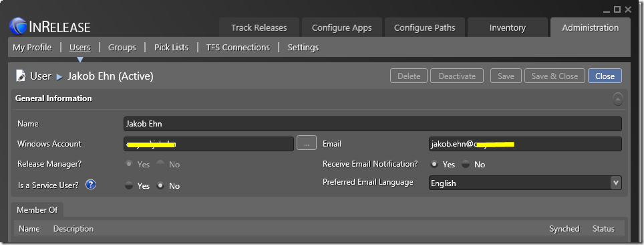Viewport: 644px width, 245px height.
Task: Click the Delete user button
Action: [x=409, y=76]
